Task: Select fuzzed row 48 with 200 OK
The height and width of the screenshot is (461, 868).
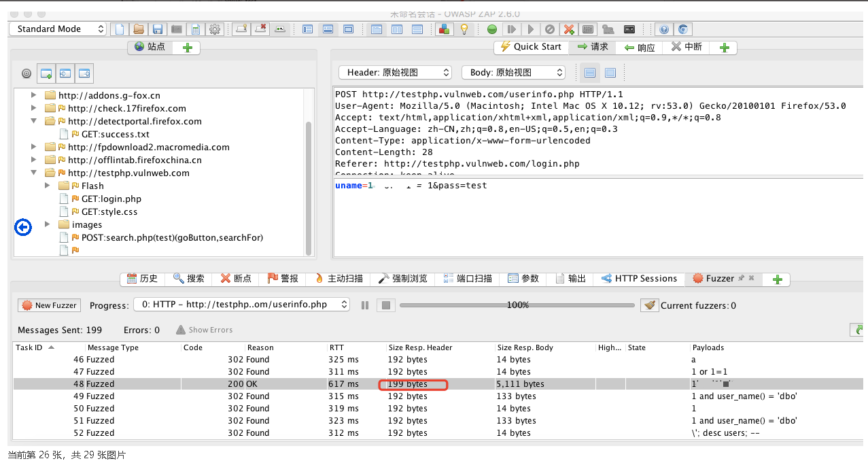Action: [x=438, y=384]
